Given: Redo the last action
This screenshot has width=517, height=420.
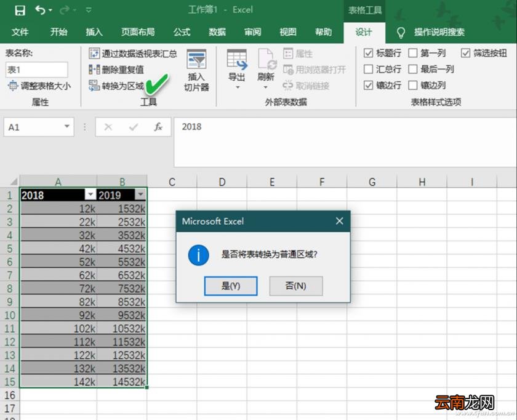Looking at the screenshot, I should (x=65, y=10).
